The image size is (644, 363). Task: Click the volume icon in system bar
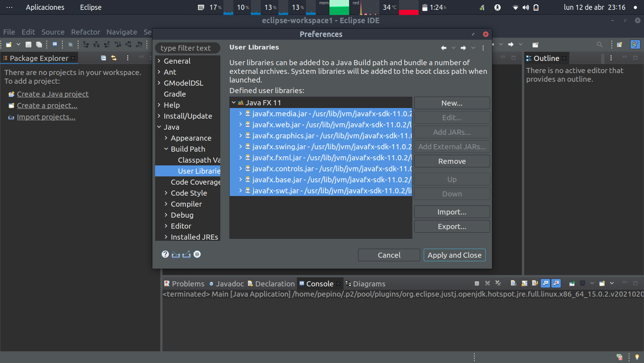[x=526, y=7]
